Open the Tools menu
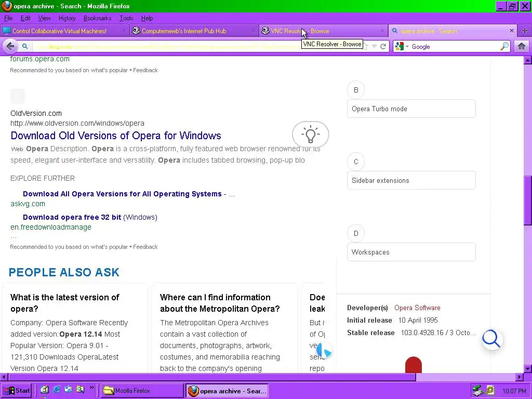532x399 pixels. (126, 18)
